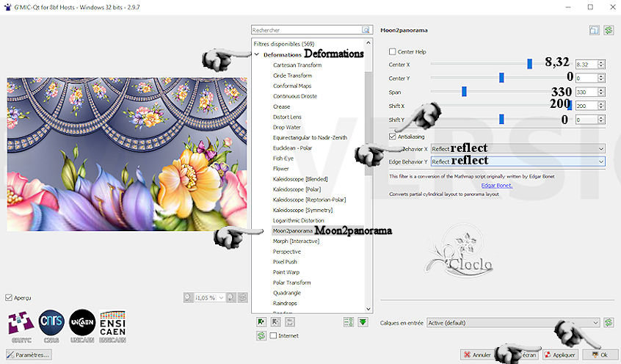Click the rename favorite icon
Screen dimensions: 621x364
click(290, 321)
